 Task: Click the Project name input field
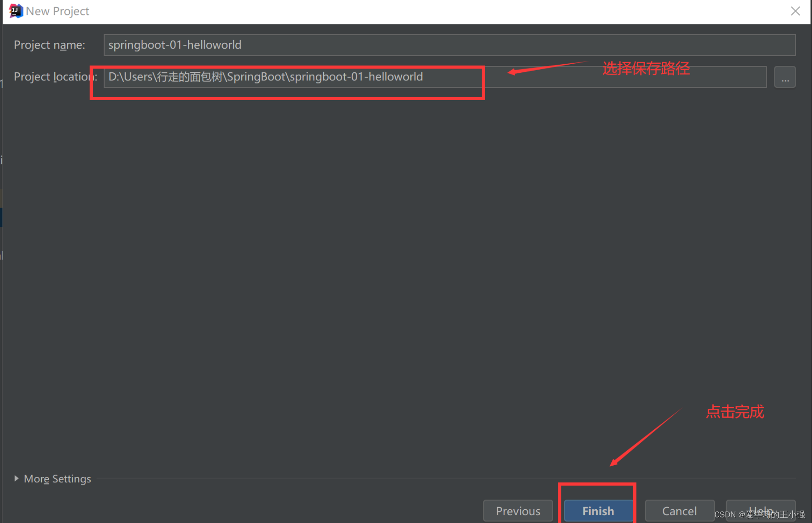click(449, 45)
